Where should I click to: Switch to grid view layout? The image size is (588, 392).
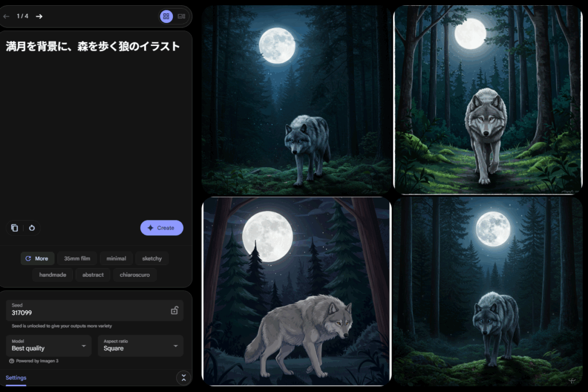tap(166, 17)
